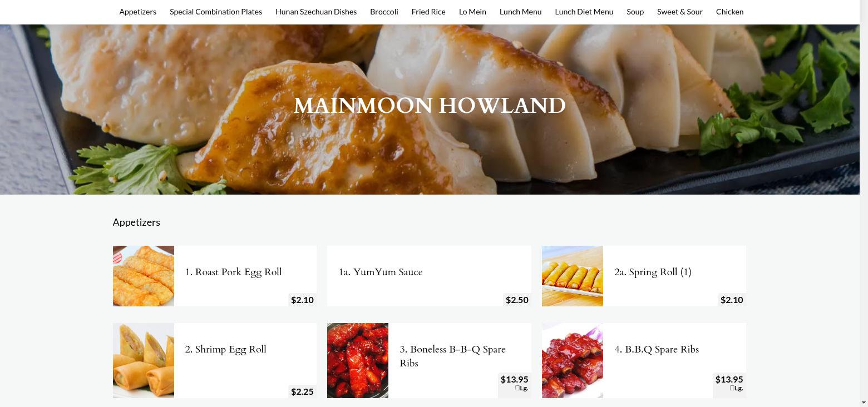The height and width of the screenshot is (407, 868).
Task: Click the page vertical scrollbar
Action: click(864, 203)
